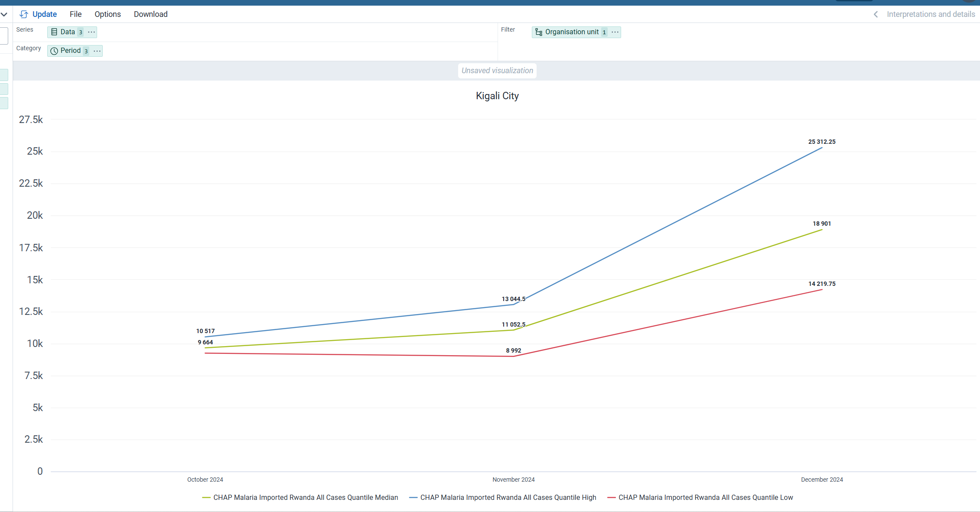Collapse the left panel with the top-left chevron
This screenshot has height=512, width=980.
coord(4,14)
